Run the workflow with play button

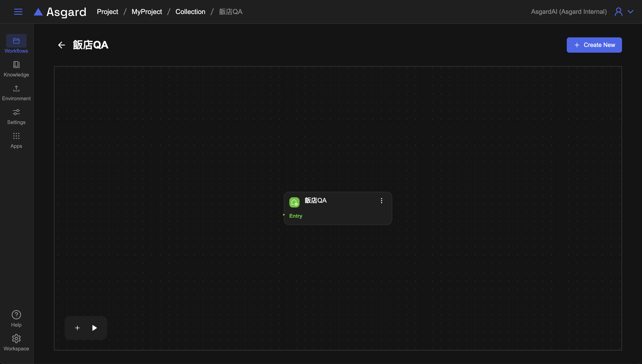coord(94,328)
